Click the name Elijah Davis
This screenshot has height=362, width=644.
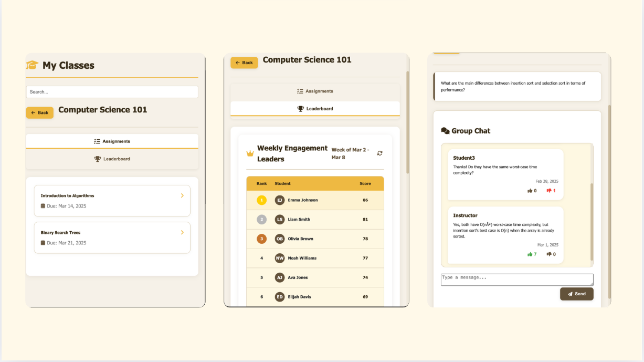click(300, 297)
